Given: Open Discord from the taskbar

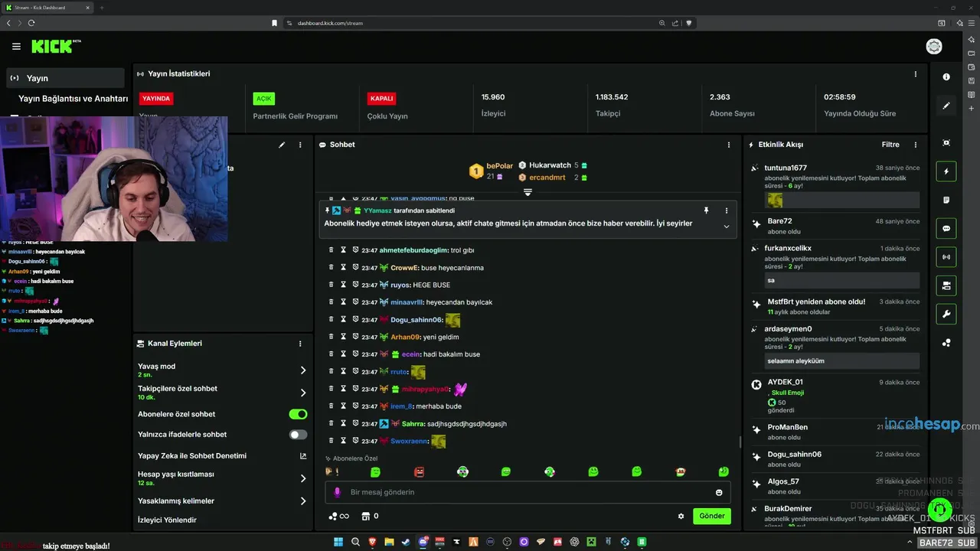Looking at the screenshot, I should pyautogui.click(x=423, y=542).
